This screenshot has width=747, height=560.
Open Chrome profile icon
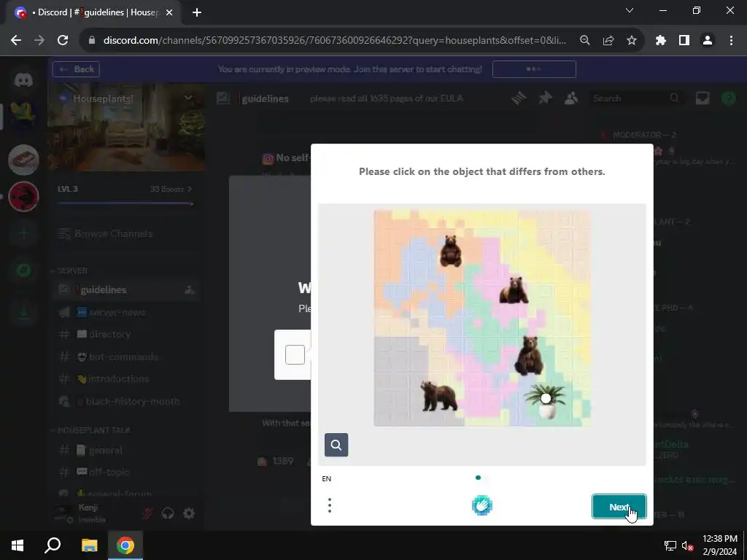(708, 41)
